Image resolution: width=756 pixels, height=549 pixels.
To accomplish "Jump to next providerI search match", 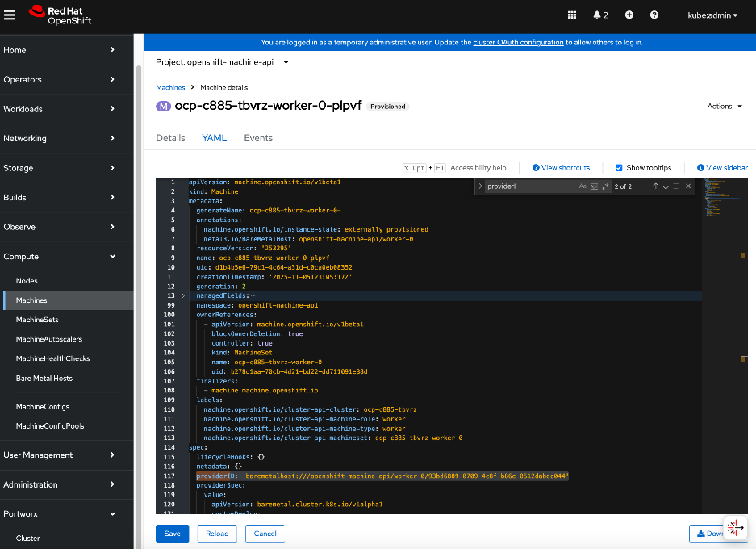I will point(666,186).
